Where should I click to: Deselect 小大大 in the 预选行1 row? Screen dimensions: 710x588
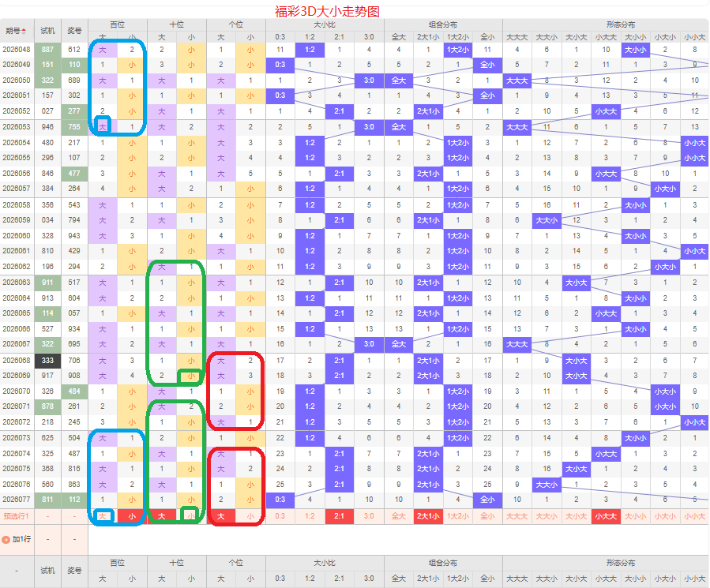pos(606,516)
